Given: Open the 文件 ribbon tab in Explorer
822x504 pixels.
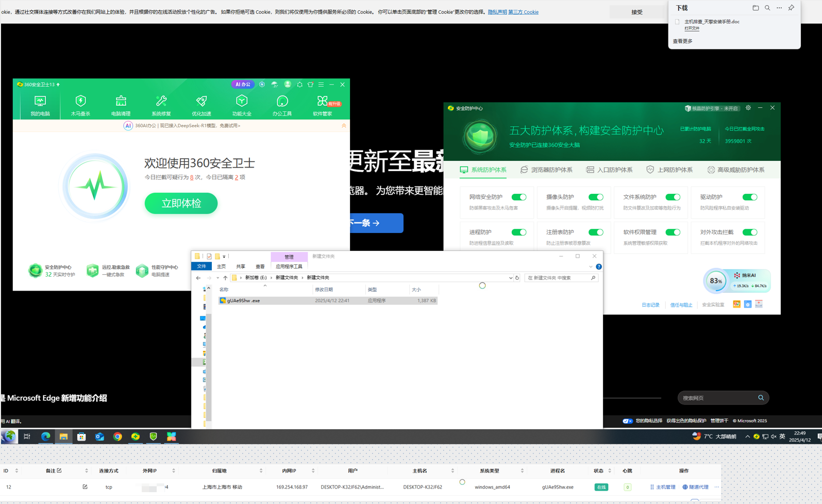Looking at the screenshot, I should (202, 266).
